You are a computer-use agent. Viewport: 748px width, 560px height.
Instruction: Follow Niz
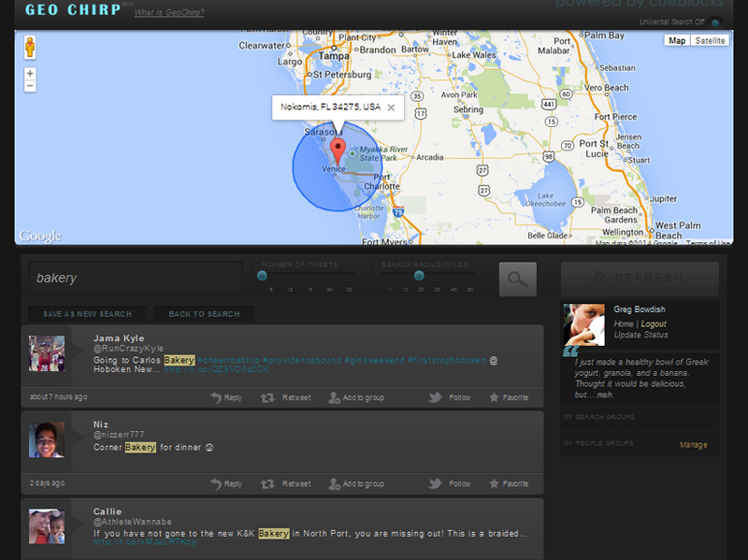pos(450,483)
